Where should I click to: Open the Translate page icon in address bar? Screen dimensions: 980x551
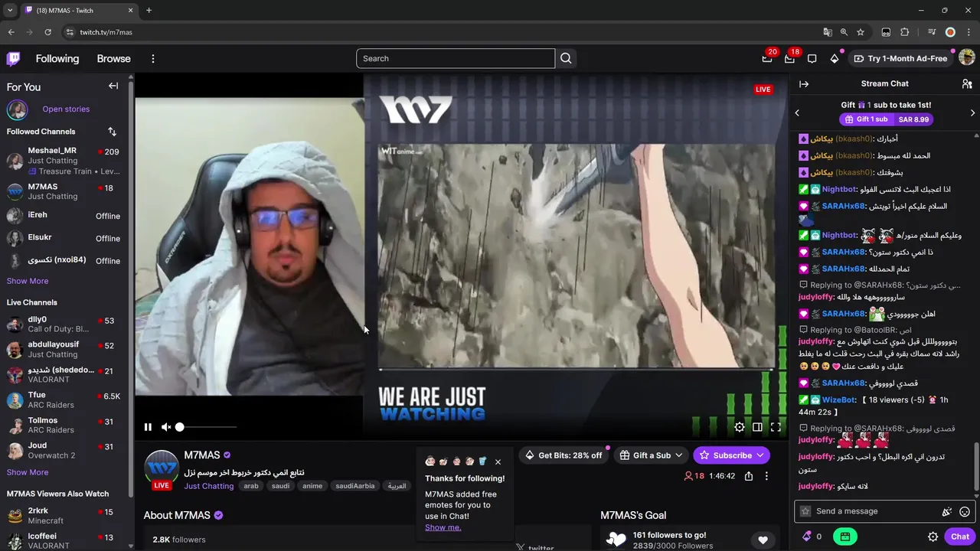(828, 32)
